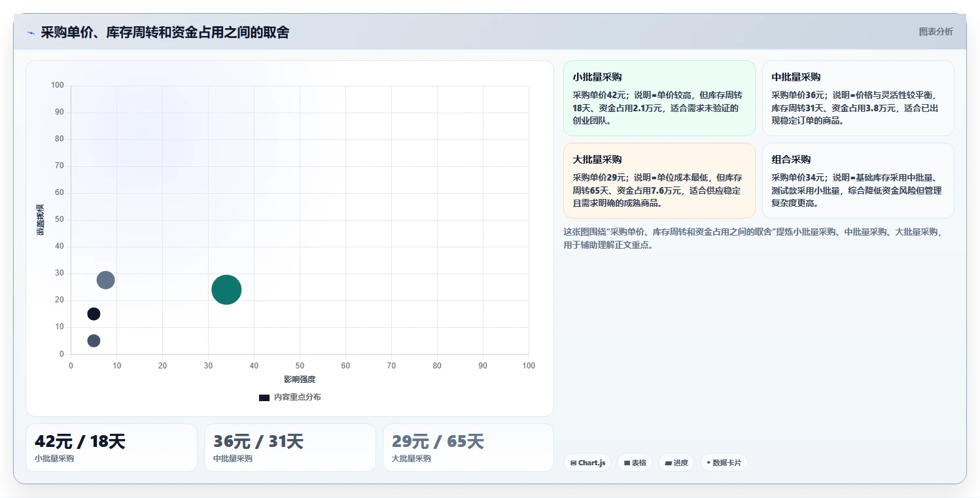The width and height of the screenshot is (980, 498).
Task: Open the orange 大批量采购 card title
Action: (597, 159)
